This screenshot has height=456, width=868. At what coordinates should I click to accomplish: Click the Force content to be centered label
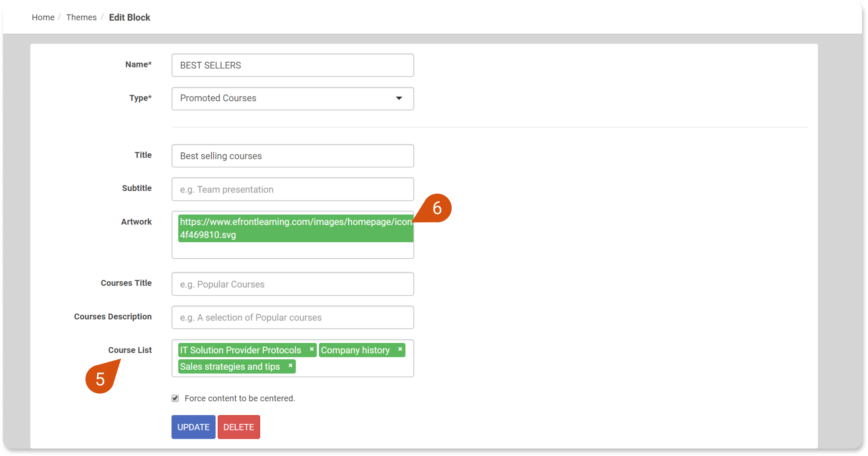tap(240, 398)
